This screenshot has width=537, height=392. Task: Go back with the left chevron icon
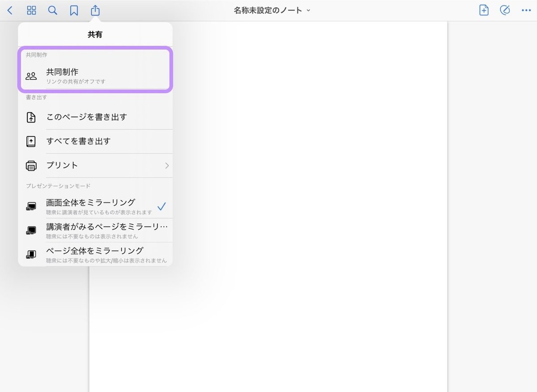(10, 10)
